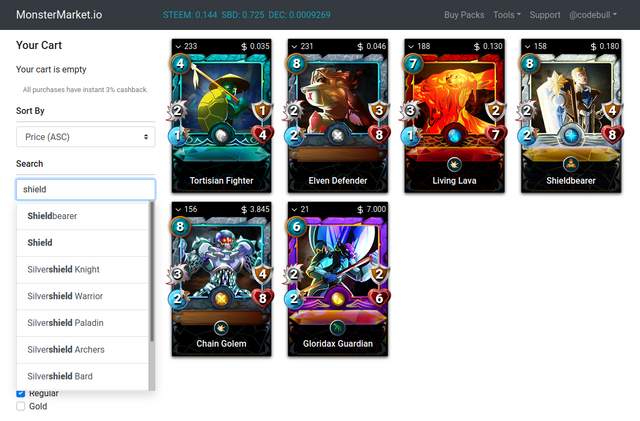This screenshot has width=640, height=421.
Task: Click the mana cost 6 icon on Gloridax Guardian
Action: click(x=296, y=227)
